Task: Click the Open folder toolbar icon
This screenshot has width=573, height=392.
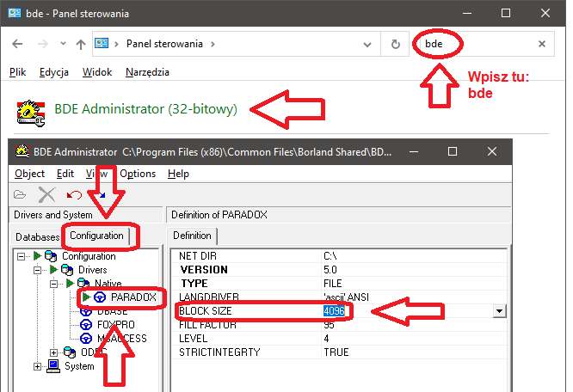Action: pyautogui.click(x=20, y=194)
